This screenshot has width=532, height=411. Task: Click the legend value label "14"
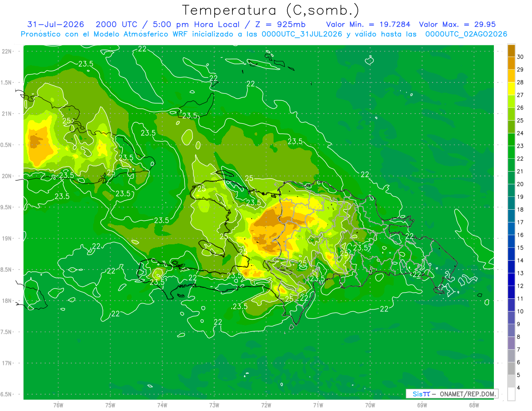click(521, 260)
